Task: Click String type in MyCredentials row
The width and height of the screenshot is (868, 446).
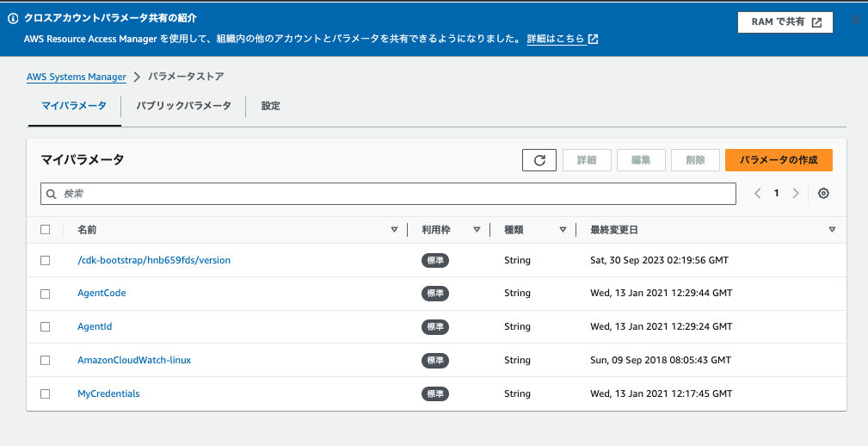Action: [x=517, y=394]
